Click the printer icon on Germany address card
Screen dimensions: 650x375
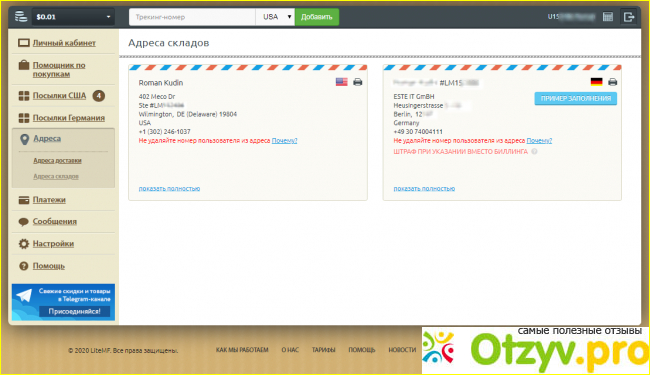[612, 82]
